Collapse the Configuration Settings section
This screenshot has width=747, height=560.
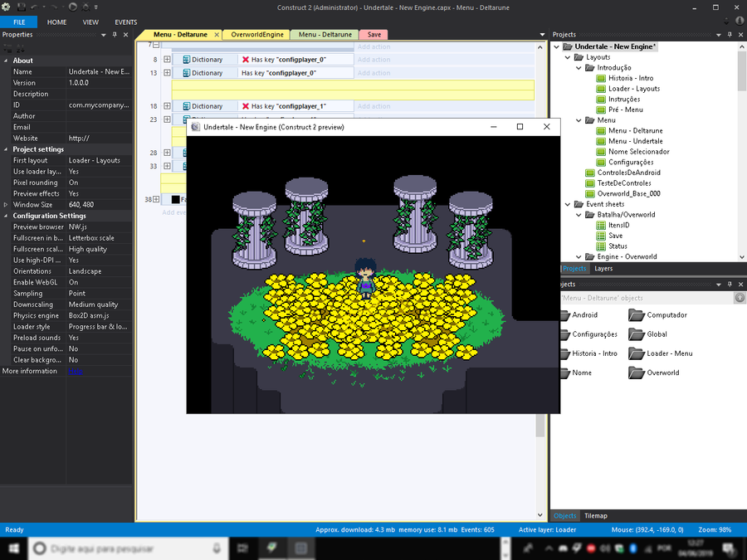coord(6,216)
